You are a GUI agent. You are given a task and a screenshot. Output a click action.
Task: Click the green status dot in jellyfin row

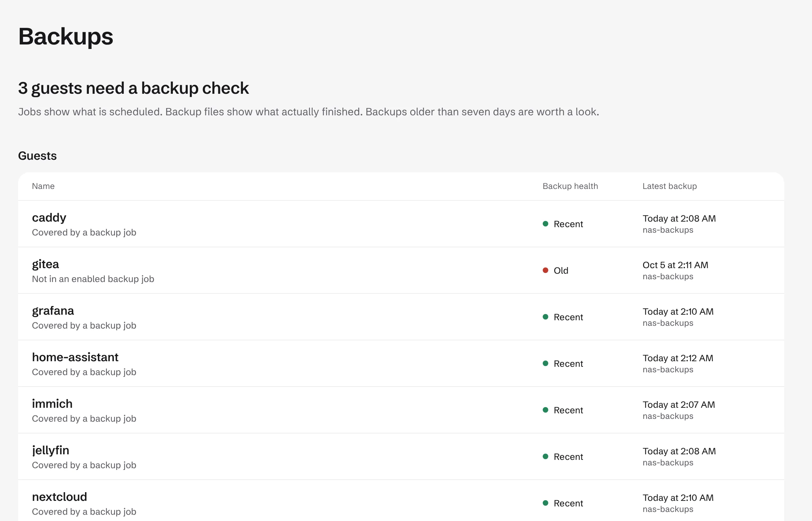click(x=545, y=456)
